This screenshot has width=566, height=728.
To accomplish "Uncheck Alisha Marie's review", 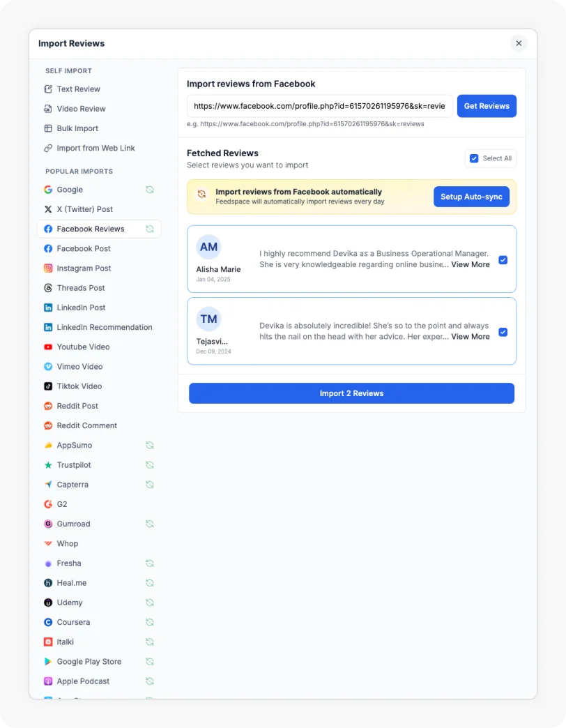I will coord(503,259).
